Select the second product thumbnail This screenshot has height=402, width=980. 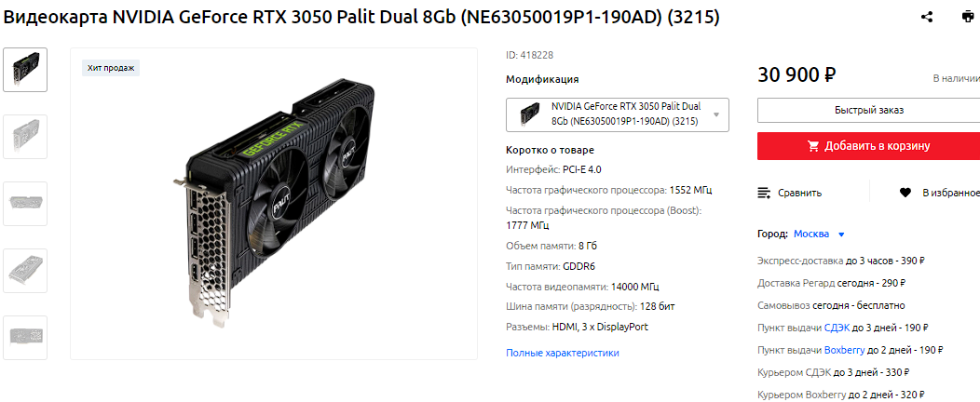(25, 137)
